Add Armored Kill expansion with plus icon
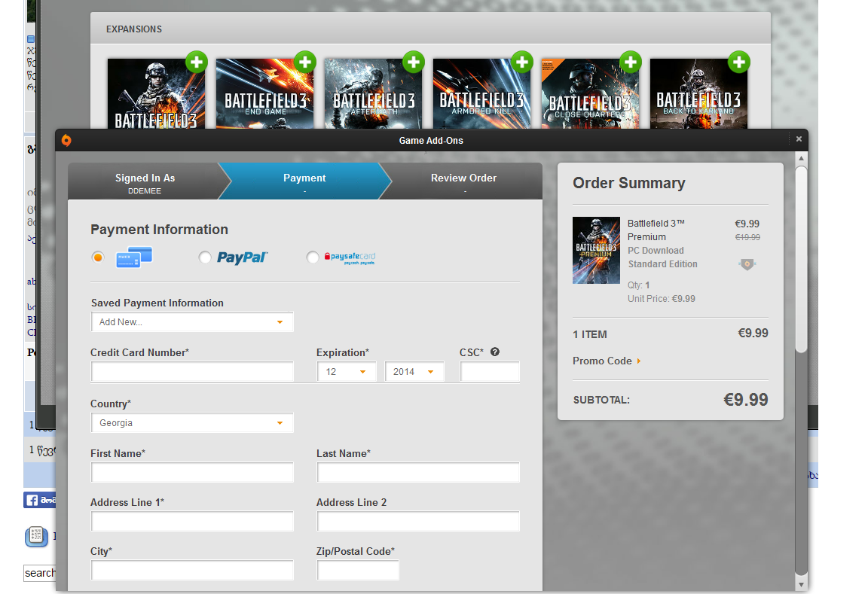 tap(522, 62)
